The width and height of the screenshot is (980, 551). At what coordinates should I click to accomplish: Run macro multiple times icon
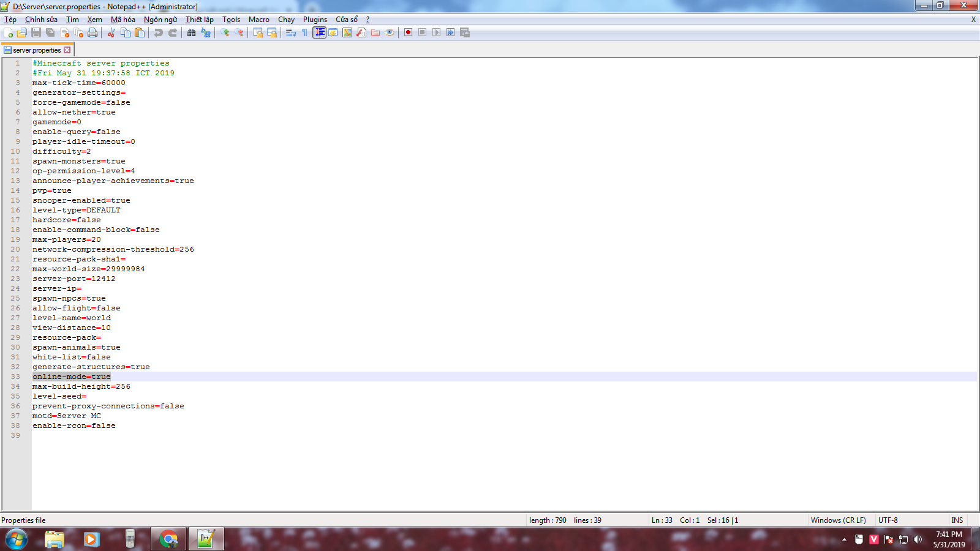tap(451, 32)
